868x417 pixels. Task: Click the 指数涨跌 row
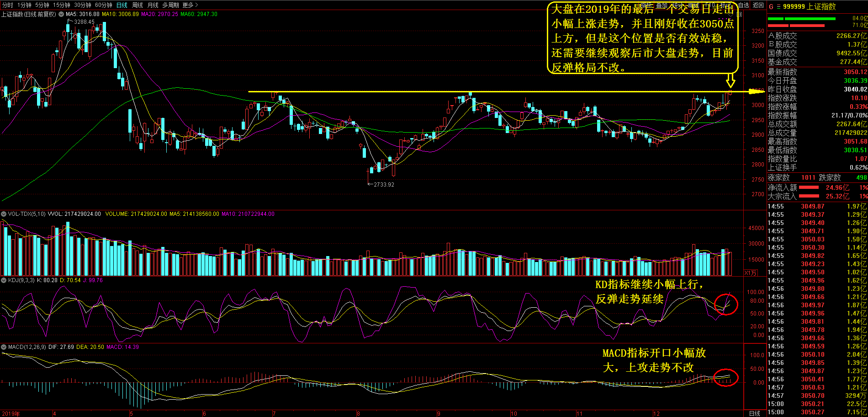point(817,98)
